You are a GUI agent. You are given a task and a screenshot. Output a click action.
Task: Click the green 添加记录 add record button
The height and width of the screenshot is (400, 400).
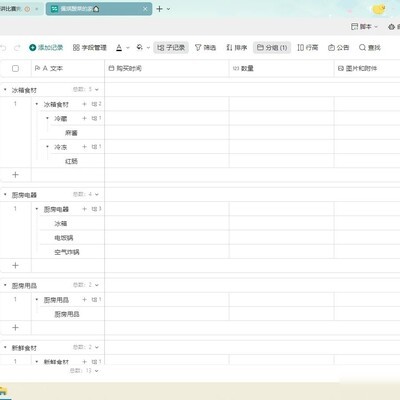click(x=46, y=48)
